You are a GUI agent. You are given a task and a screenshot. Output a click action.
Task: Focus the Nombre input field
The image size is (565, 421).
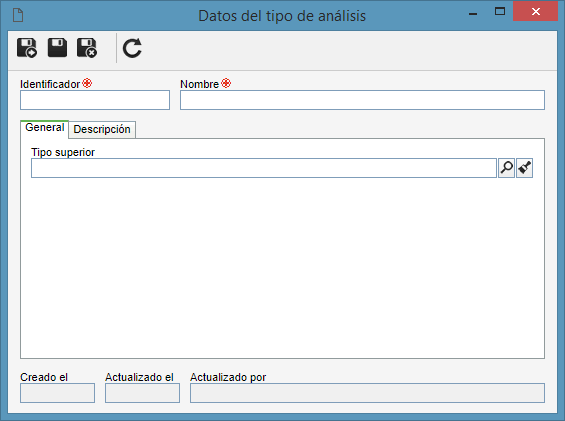pos(362,100)
